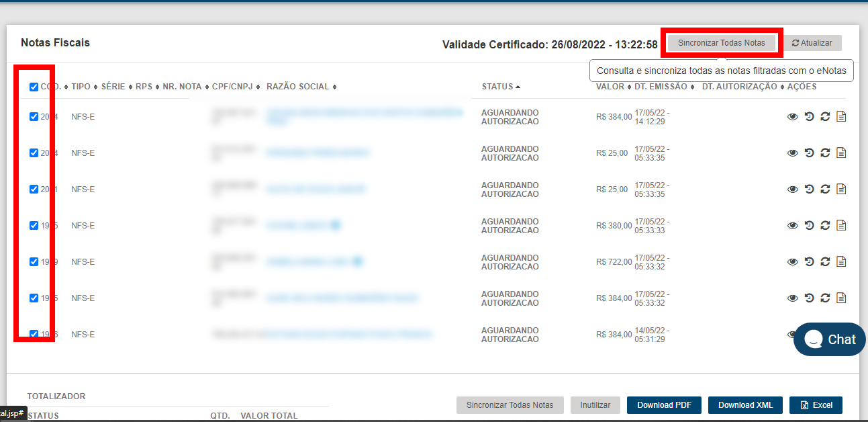This screenshot has width=868, height=422.
Task: Click the document icon in the R$ 722,00 row
Action: 841,262
